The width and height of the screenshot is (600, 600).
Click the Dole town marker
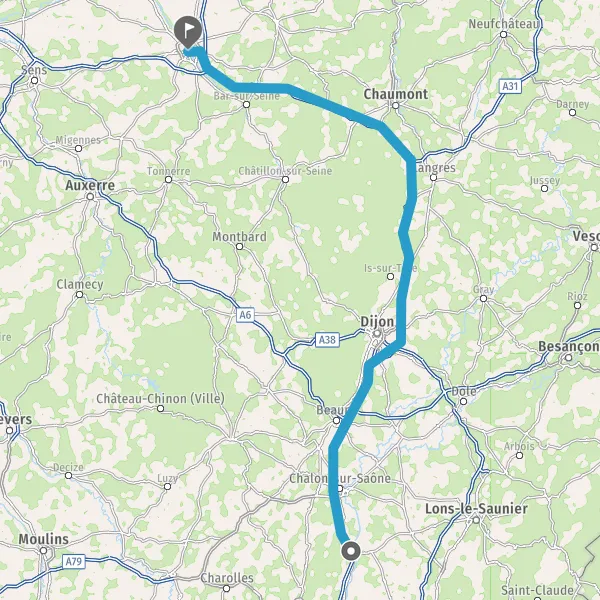463,401
